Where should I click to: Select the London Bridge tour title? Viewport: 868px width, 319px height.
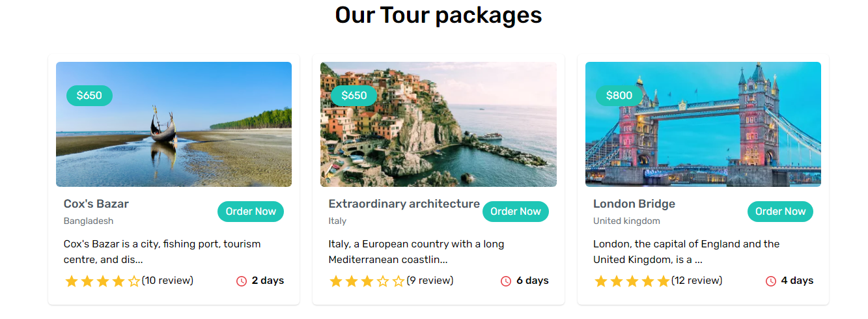[x=634, y=204]
